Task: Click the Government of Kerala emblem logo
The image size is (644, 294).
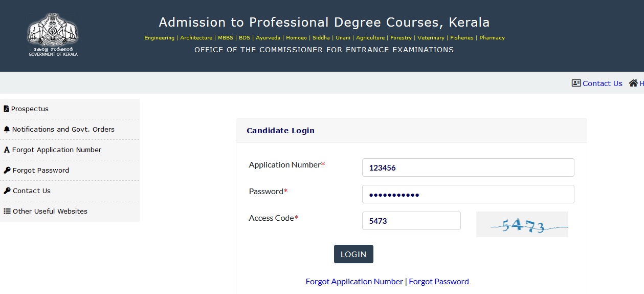Action: 53,34
